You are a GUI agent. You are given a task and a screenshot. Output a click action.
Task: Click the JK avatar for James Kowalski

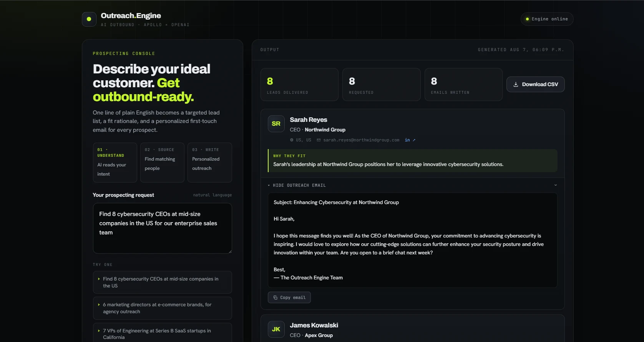[x=276, y=329]
